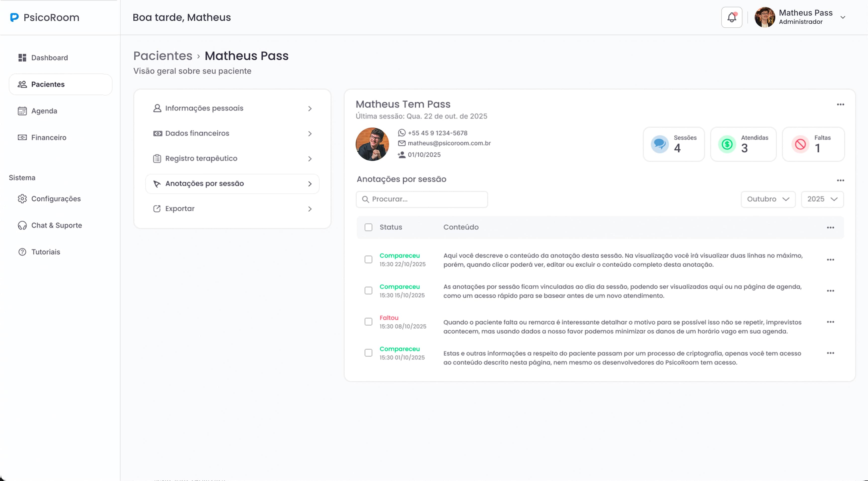Check the select-all checkbox beside Status

[x=368, y=227]
